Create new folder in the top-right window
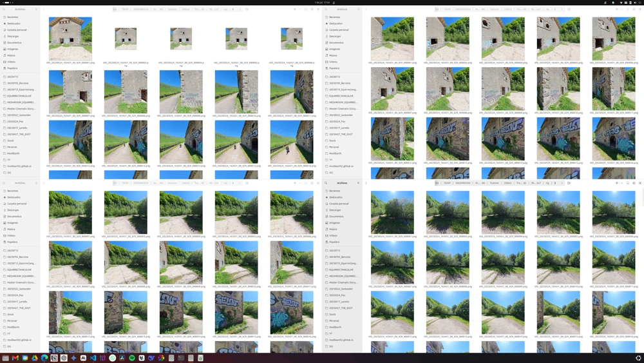 (x=569, y=9)
